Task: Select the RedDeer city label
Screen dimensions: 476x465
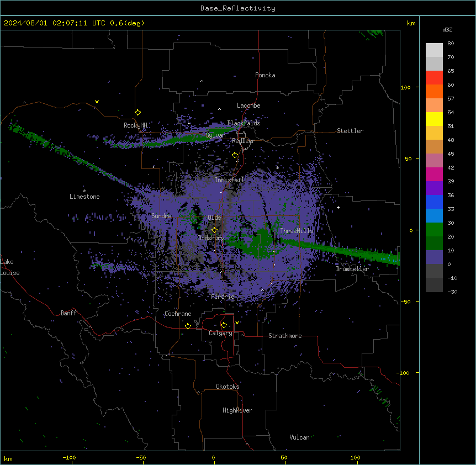Action: (x=243, y=141)
